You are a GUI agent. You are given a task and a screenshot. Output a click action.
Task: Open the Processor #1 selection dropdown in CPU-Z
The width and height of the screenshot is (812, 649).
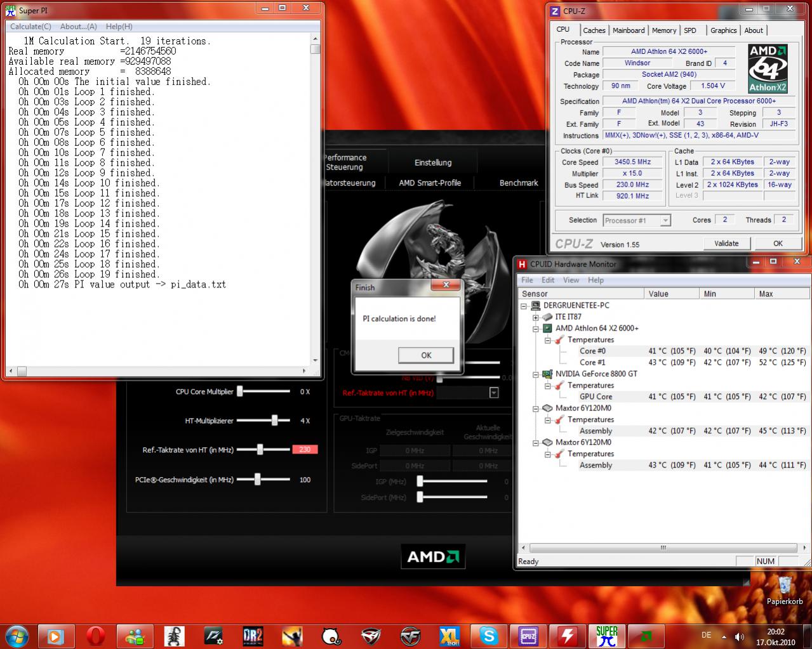tap(665, 220)
